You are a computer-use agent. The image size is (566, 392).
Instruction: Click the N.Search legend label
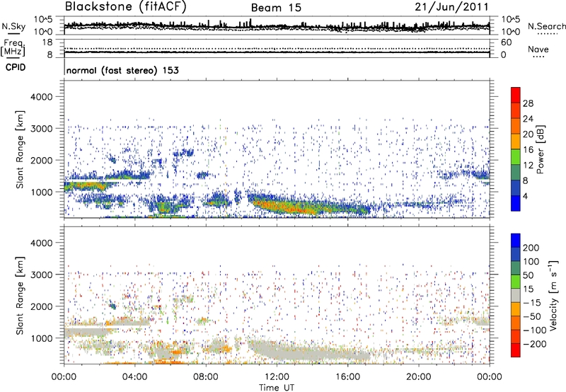547,26
